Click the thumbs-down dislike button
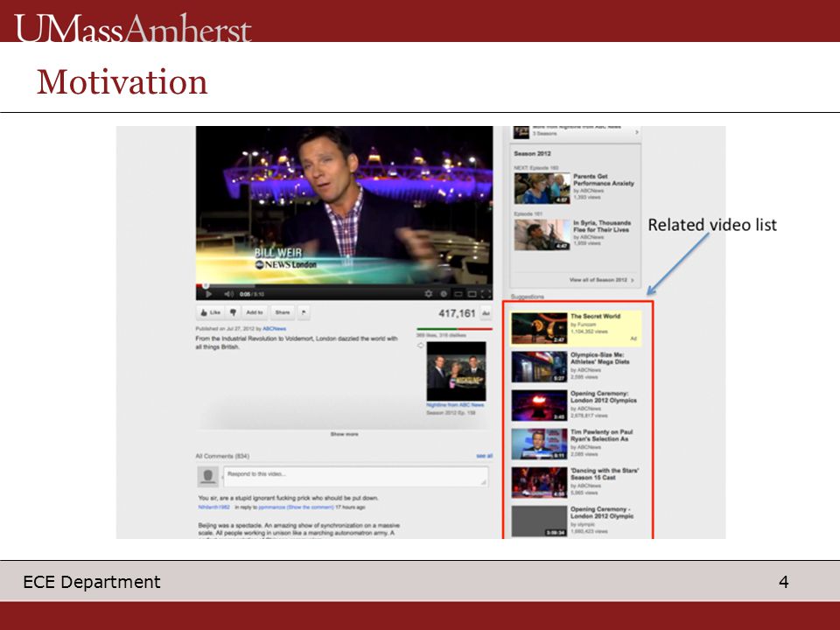The height and width of the screenshot is (630, 840). [x=233, y=312]
